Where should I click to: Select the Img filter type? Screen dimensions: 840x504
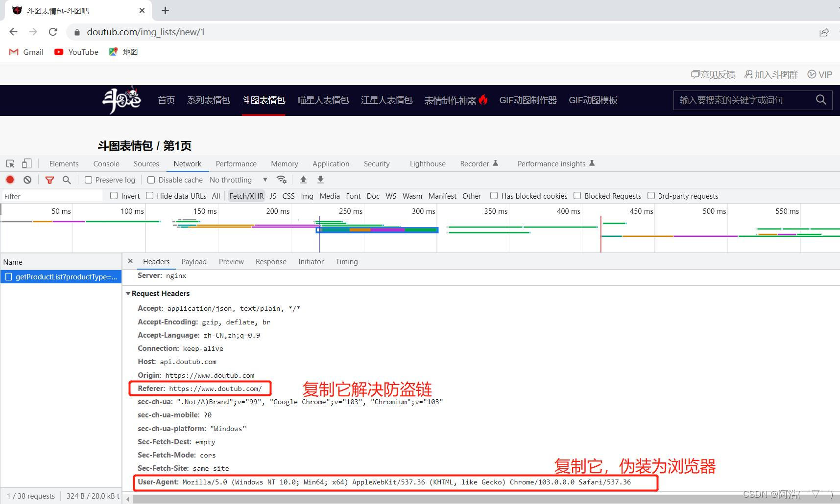[307, 196]
